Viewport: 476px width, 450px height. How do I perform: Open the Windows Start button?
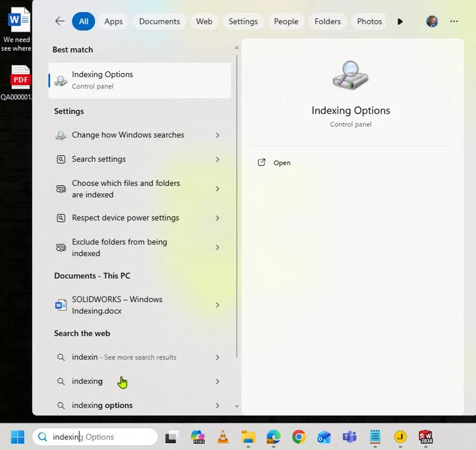click(x=17, y=436)
